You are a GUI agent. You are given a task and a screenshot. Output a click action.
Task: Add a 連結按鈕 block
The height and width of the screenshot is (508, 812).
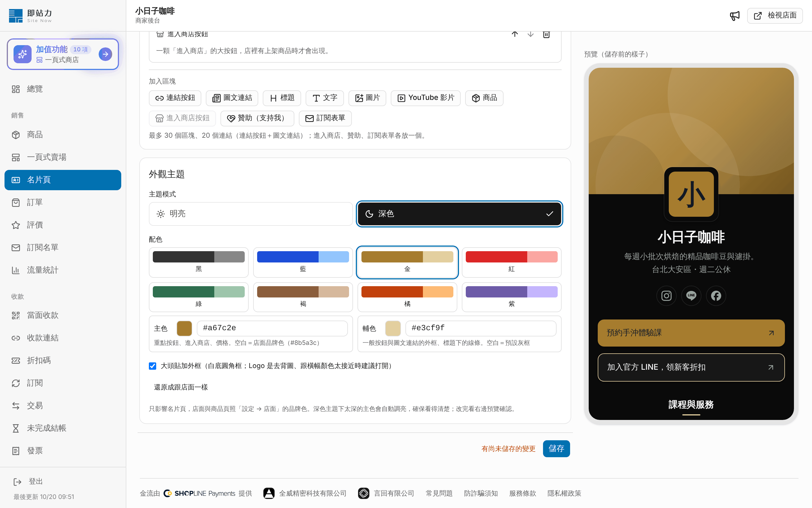point(175,98)
